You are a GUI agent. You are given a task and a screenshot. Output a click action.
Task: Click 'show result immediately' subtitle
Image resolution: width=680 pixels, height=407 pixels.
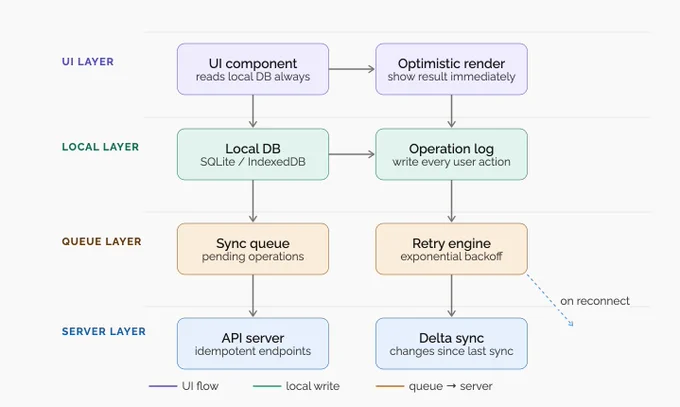(x=451, y=77)
